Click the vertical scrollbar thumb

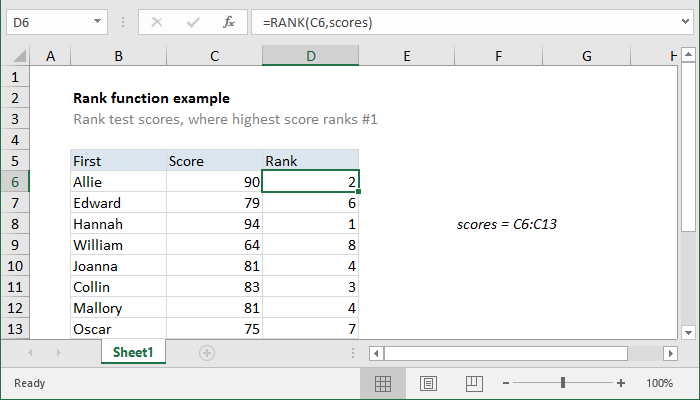coord(688,146)
